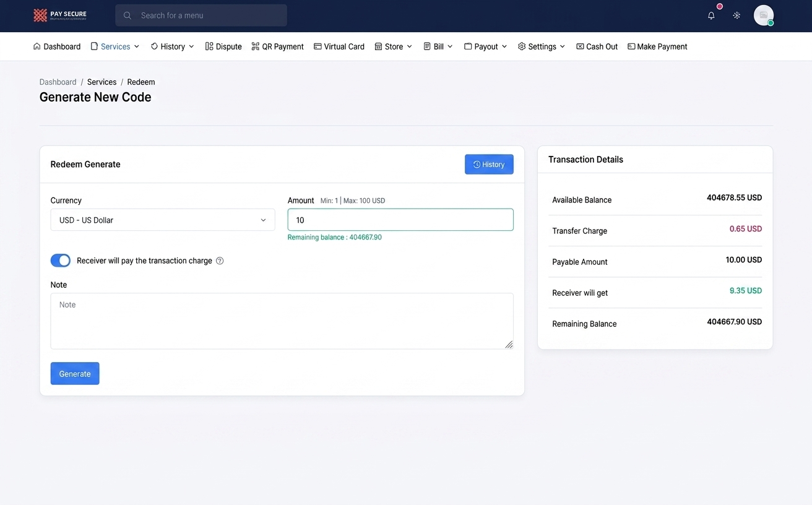Viewport: 812px width, 505px height.
Task: Open the Currency dropdown showing USD - US Dollar
Action: [x=163, y=220]
